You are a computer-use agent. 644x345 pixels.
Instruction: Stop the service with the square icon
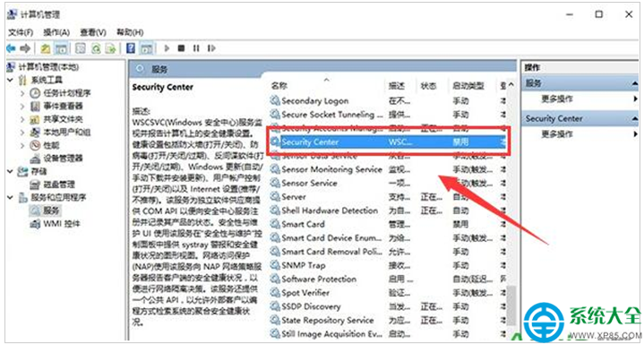pyautogui.click(x=181, y=48)
